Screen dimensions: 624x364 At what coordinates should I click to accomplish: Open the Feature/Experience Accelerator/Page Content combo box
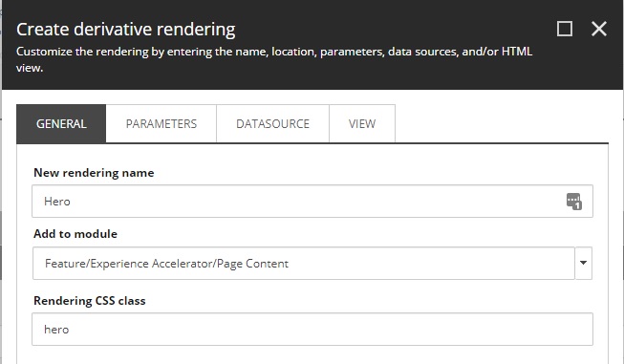304,263
